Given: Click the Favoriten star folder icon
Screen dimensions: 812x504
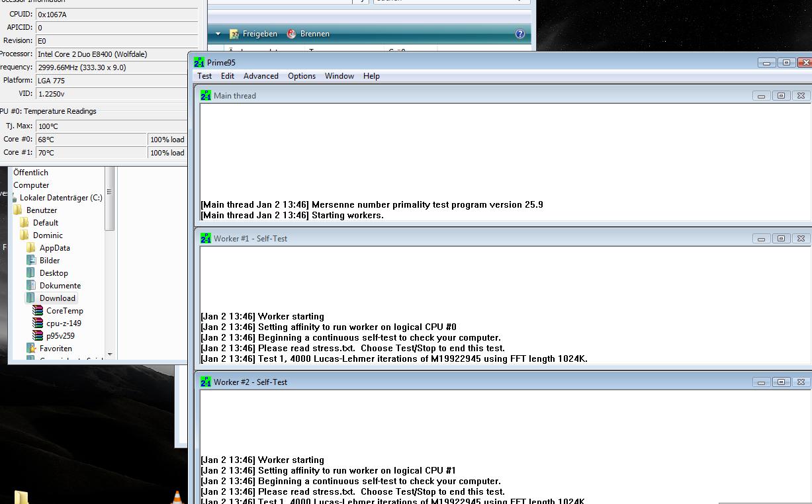Looking at the screenshot, I should pyautogui.click(x=31, y=348).
